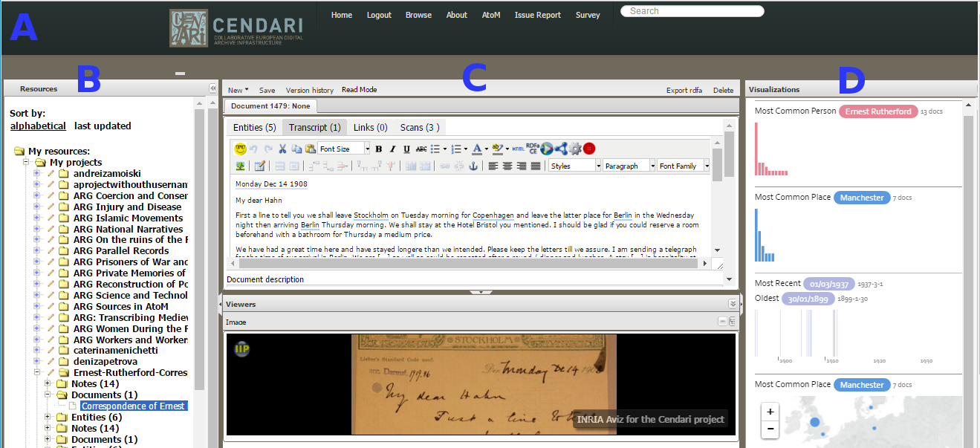Click the paste clipboard icon in editor toolbar

pyautogui.click(x=310, y=149)
